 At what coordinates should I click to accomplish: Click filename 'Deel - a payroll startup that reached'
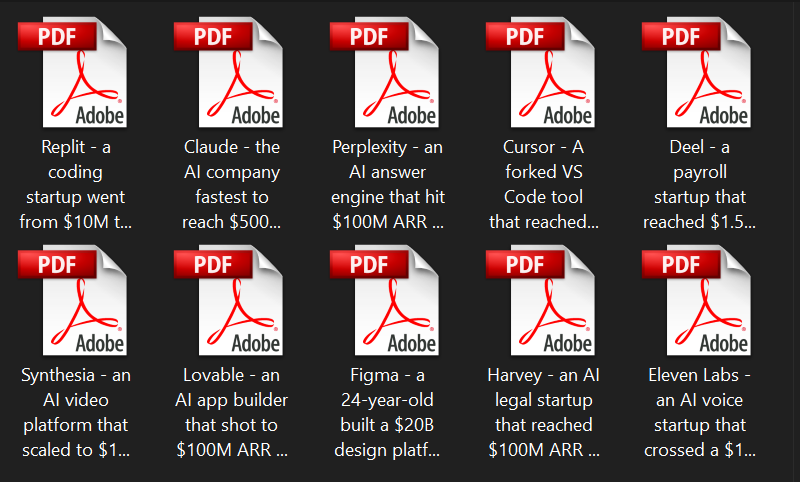tap(699, 185)
